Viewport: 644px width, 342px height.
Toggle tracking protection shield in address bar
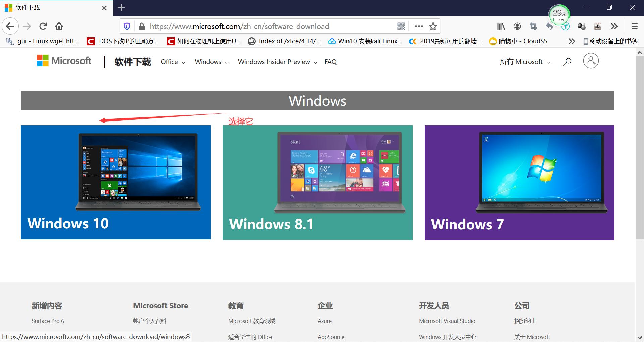click(x=127, y=26)
